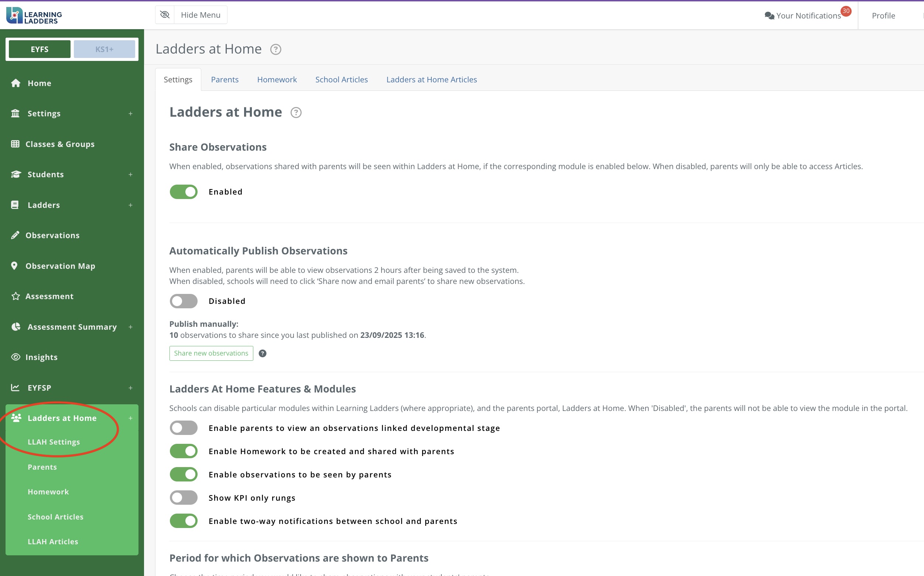Switch to the Homework tab
The width and height of the screenshot is (924, 576).
[277, 80]
